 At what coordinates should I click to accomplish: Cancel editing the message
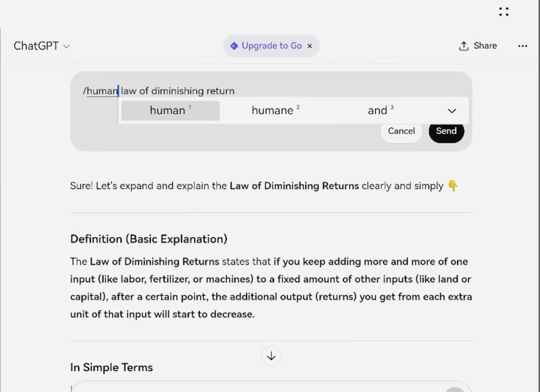pyautogui.click(x=401, y=131)
